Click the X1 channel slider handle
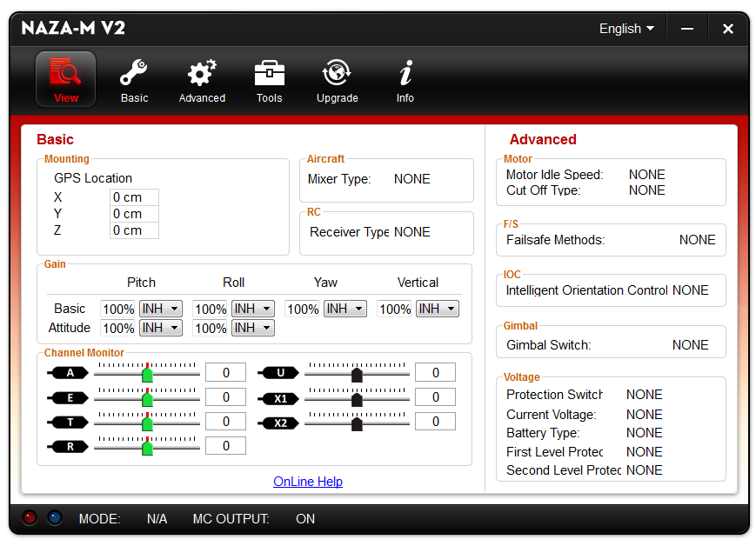756x546 pixels. tap(357, 399)
